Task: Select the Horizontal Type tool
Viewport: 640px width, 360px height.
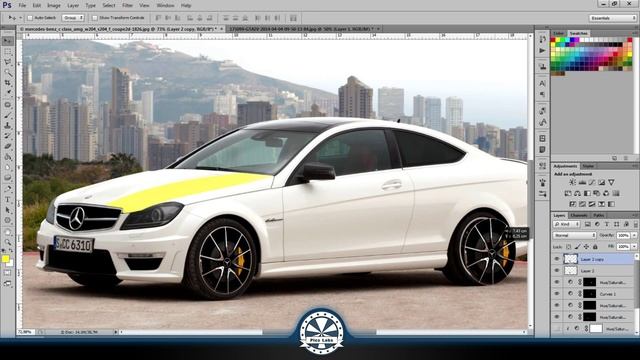Action: 8,200
